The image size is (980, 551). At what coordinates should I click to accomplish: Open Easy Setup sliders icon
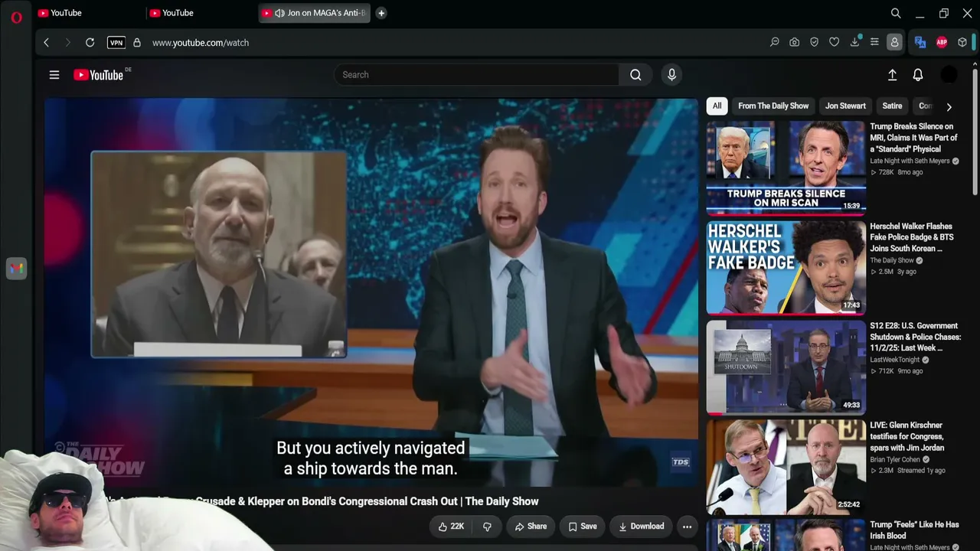point(874,43)
